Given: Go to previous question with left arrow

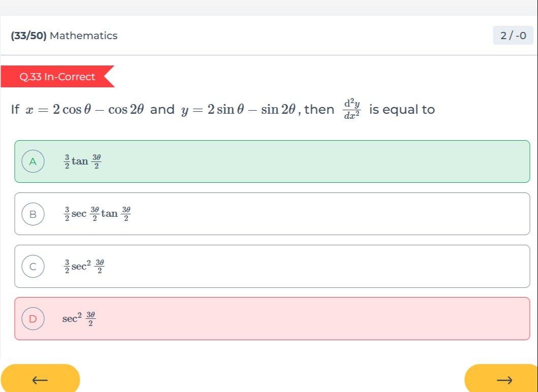Looking at the screenshot, I should (x=40, y=378).
